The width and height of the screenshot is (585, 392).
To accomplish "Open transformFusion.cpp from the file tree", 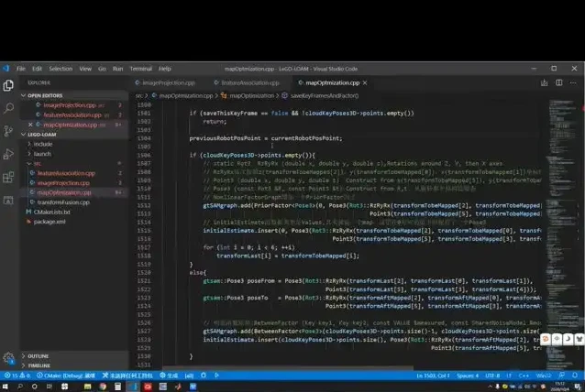I will pos(62,202).
